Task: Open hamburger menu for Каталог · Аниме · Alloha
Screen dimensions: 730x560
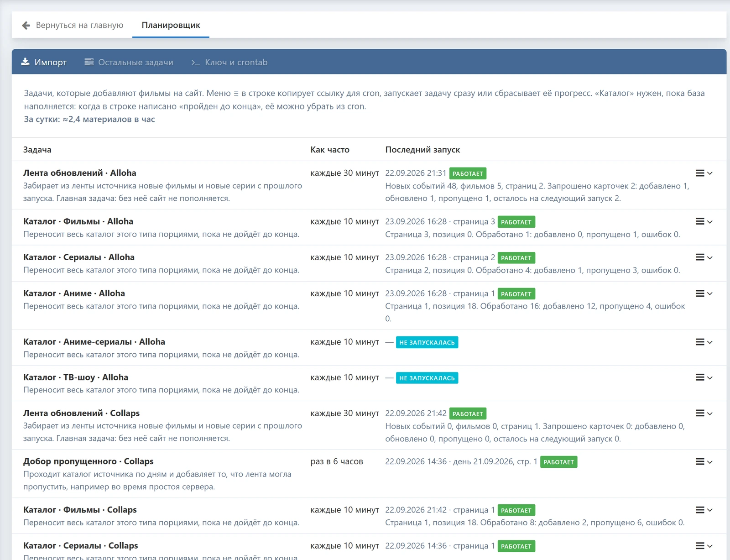Action: point(704,293)
